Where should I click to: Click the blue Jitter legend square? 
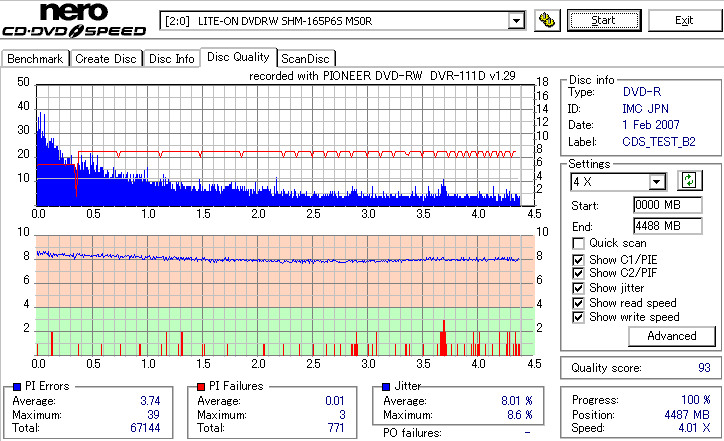point(386,387)
